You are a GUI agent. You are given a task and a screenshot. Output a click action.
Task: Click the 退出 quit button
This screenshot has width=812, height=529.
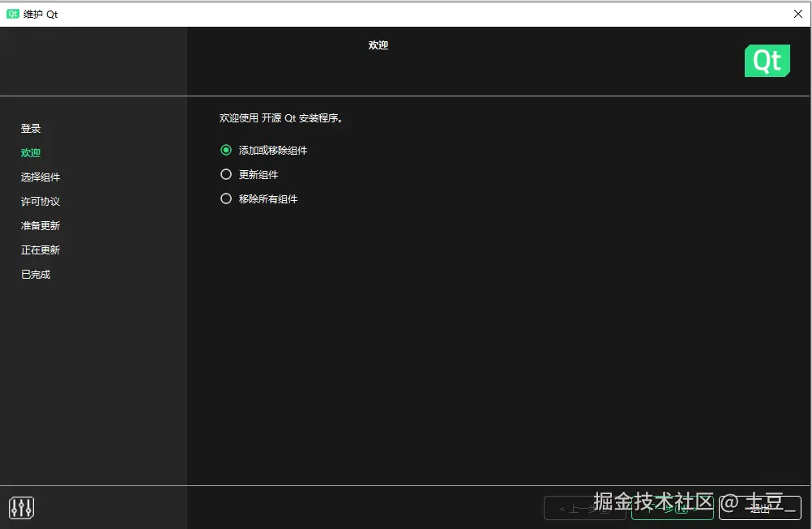pos(759,508)
